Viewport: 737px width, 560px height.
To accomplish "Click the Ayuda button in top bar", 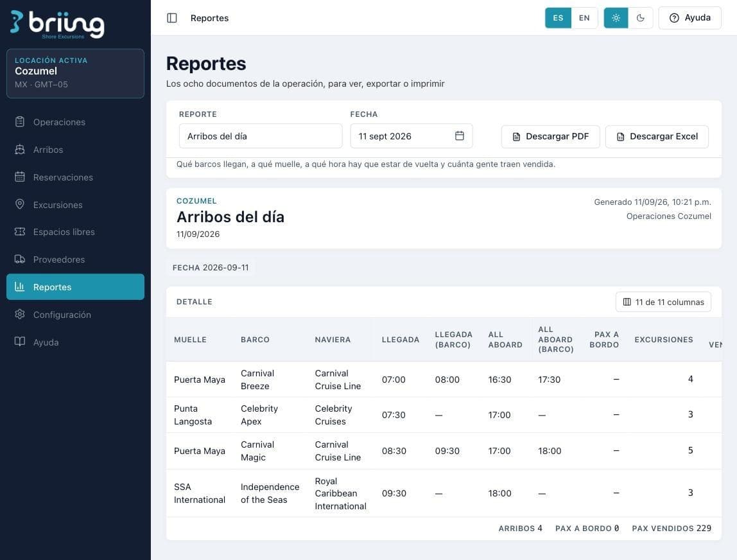I will click(x=689, y=18).
